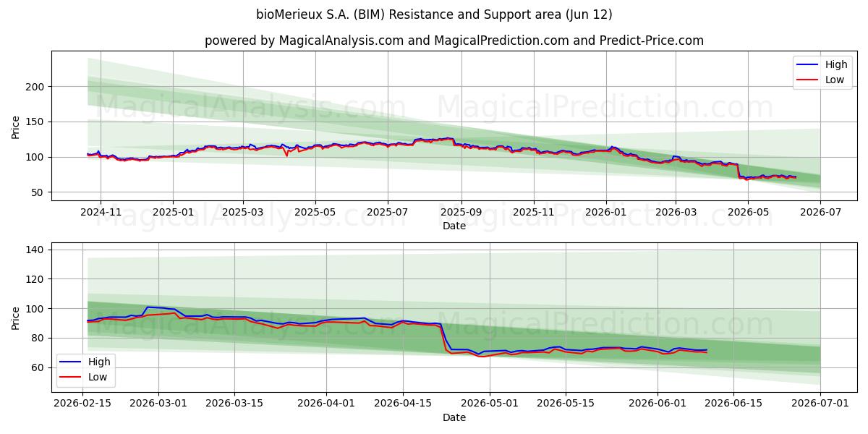Click the '2024-11' x-axis label on top chart

point(100,213)
